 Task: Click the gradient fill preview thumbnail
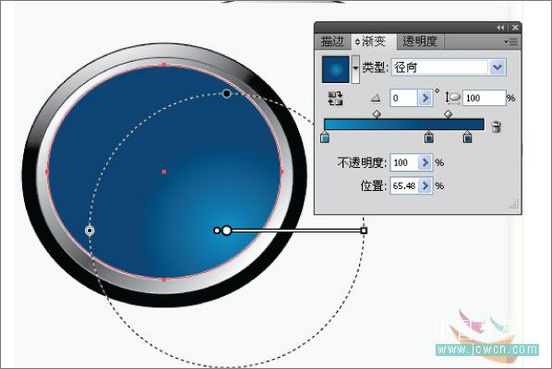pyautogui.click(x=335, y=69)
